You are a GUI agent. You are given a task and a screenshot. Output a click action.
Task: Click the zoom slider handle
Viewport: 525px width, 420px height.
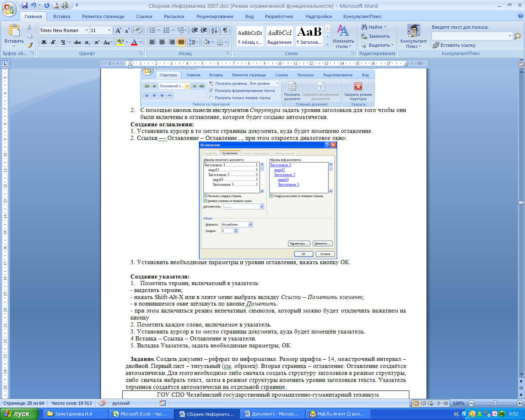[495, 403]
